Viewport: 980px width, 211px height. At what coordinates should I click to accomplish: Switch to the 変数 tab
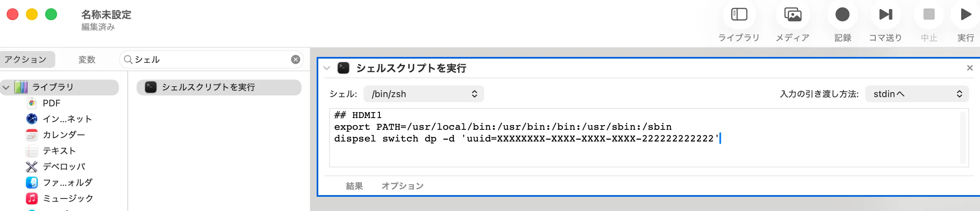[x=87, y=59]
